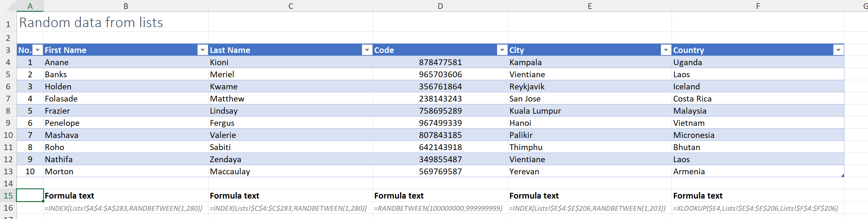Click the XLOOKUP formula text cell
868x219 pixels.
(758, 208)
